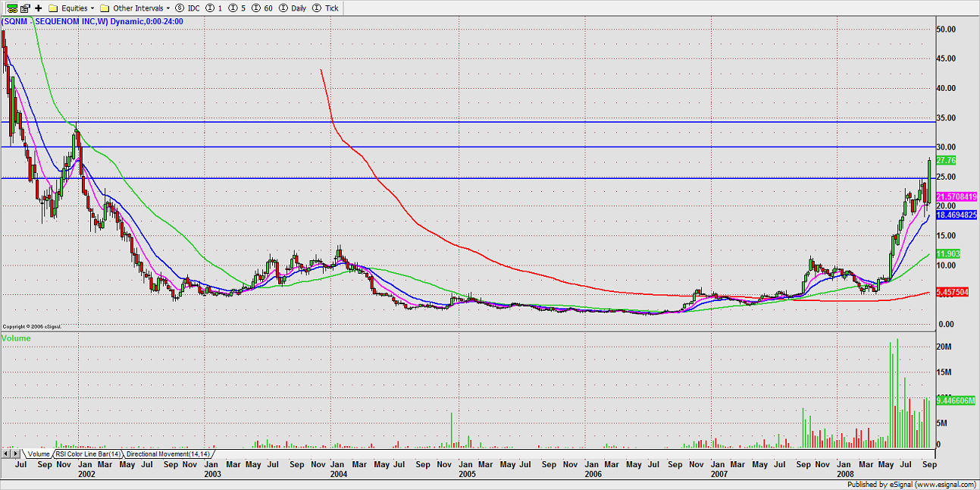Click the left tab scroll arrow
This screenshot has height=490, width=980.
tap(6, 454)
